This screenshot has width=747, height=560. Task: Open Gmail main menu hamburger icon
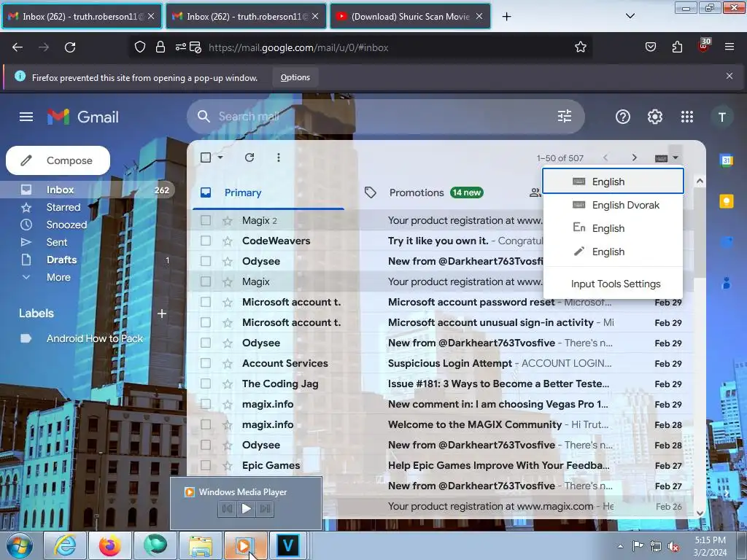26,117
